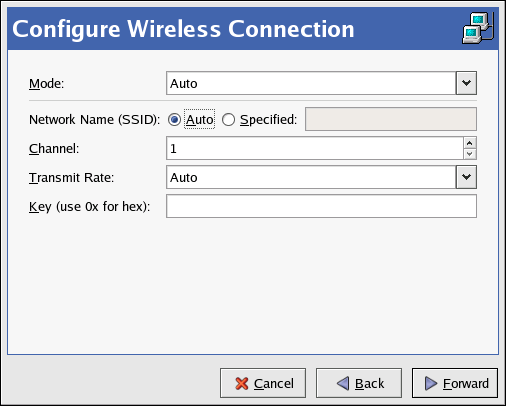
Task: Decrease the Channel value with down arrow
Action: tap(470, 154)
